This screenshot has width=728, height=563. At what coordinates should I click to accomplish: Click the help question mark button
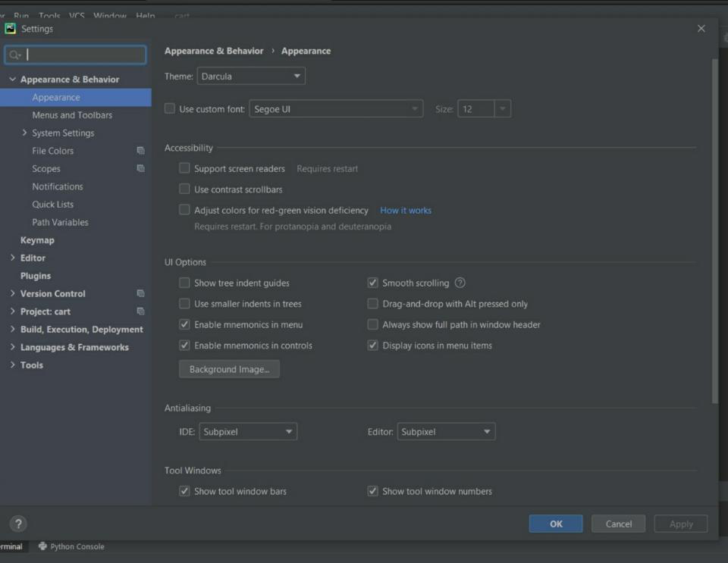(x=19, y=524)
